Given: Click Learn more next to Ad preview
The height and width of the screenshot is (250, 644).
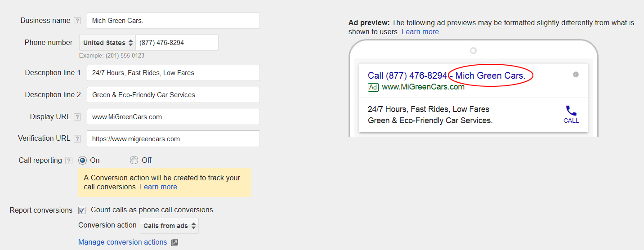Looking at the screenshot, I should (x=420, y=32).
